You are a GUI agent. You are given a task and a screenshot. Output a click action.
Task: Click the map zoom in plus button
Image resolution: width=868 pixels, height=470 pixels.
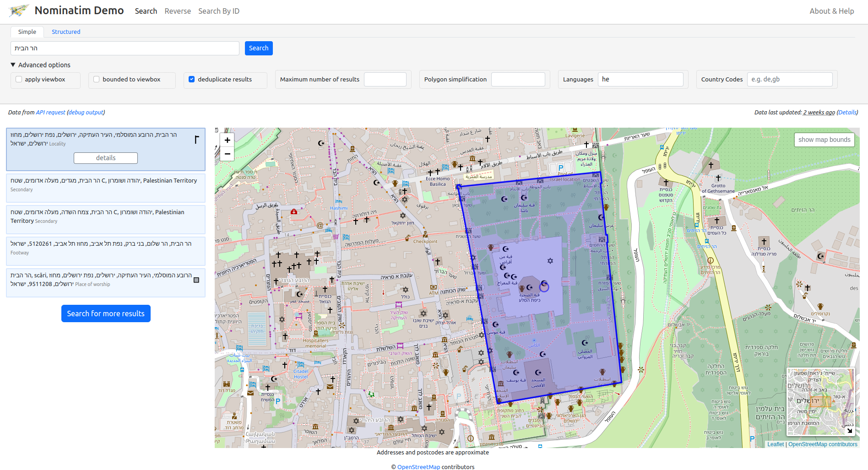click(227, 140)
